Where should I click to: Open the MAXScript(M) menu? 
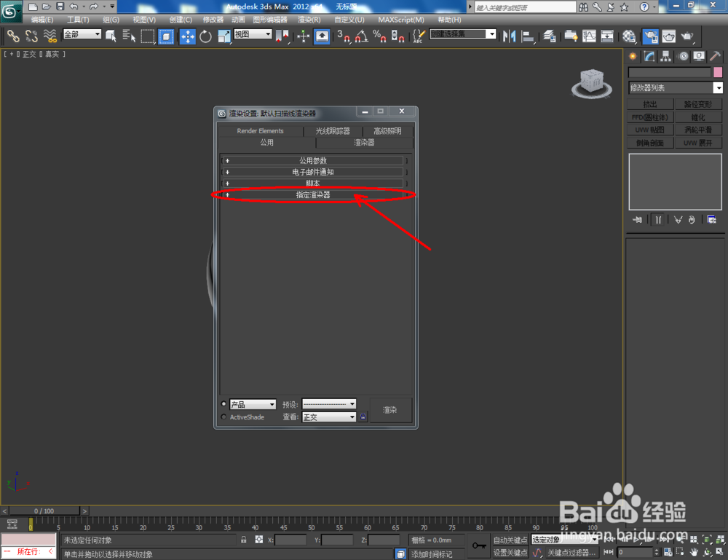pyautogui.click(x=401, y=20)
